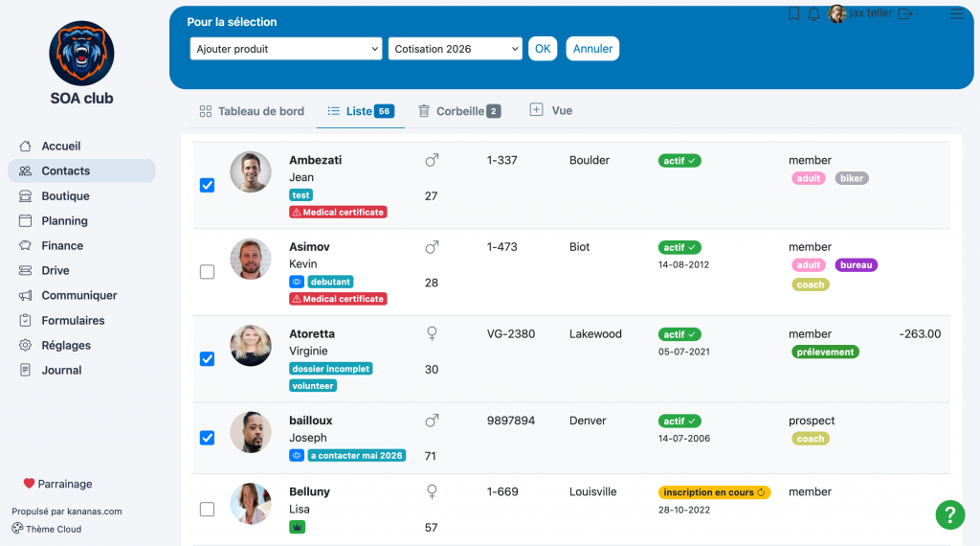The width and height of the screenshot is (980, 546).
Task: Click the male gender icon for Ambezati
Action: [432, 160]
